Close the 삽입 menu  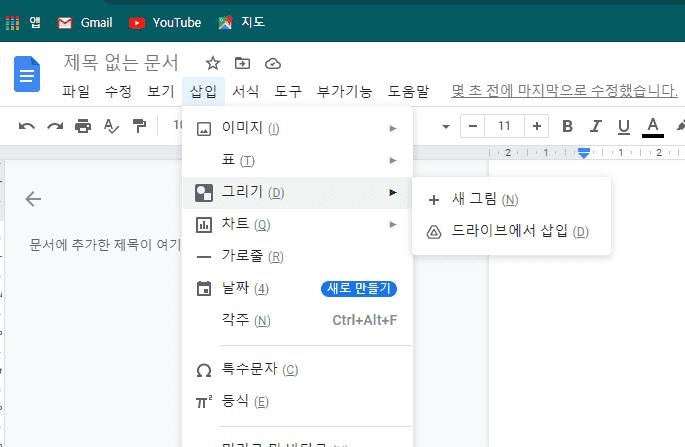204,91
